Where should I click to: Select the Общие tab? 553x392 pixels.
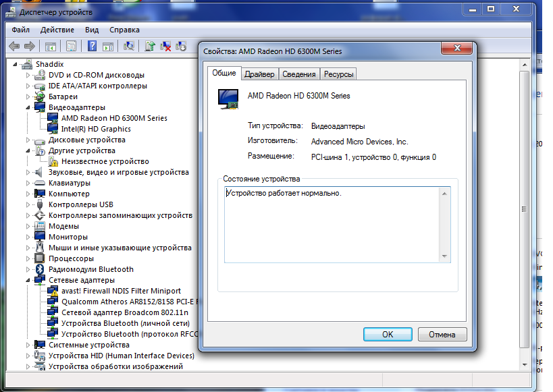pos(224,73)
